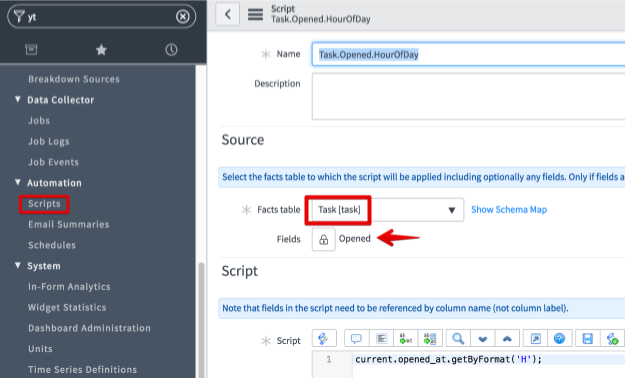Click search magnifier icon in script toolbar
The height and width of the screenshot is (378, 625).
click(x=458, y=339)
